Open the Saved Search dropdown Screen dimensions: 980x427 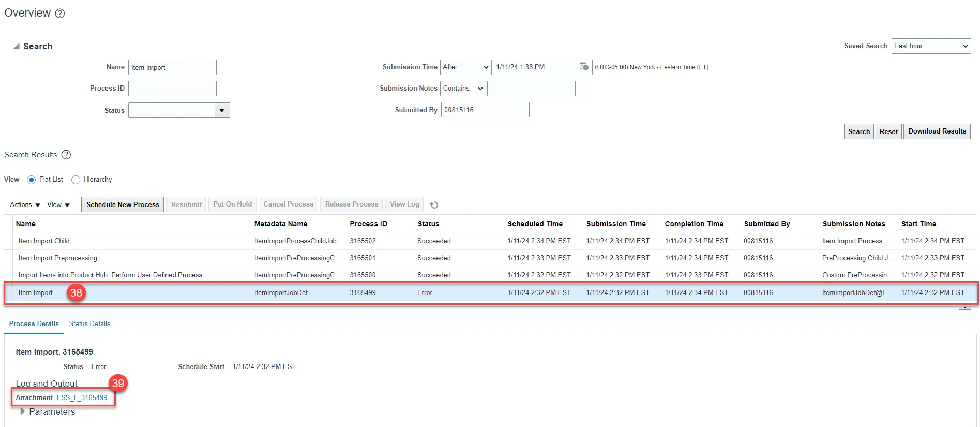tap(931, 46)
